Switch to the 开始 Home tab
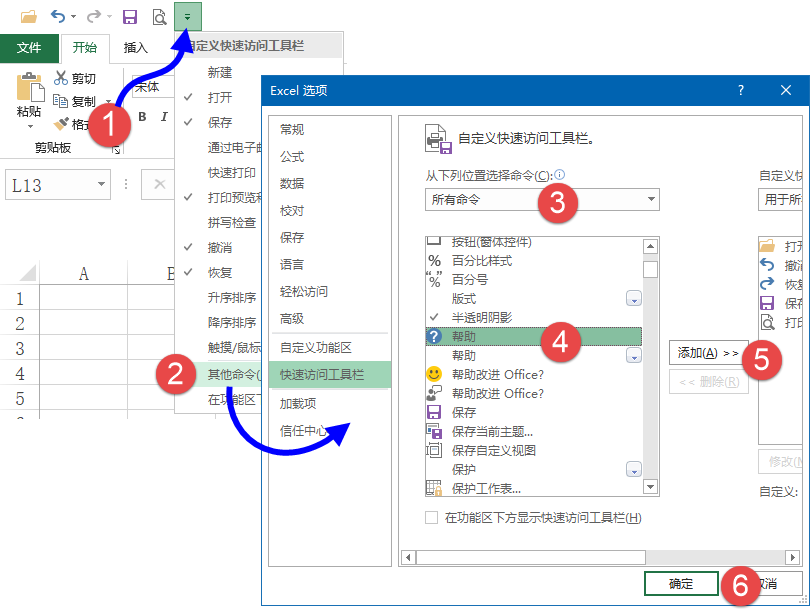The height and width of the screenshot is (612, 812). 85,48
